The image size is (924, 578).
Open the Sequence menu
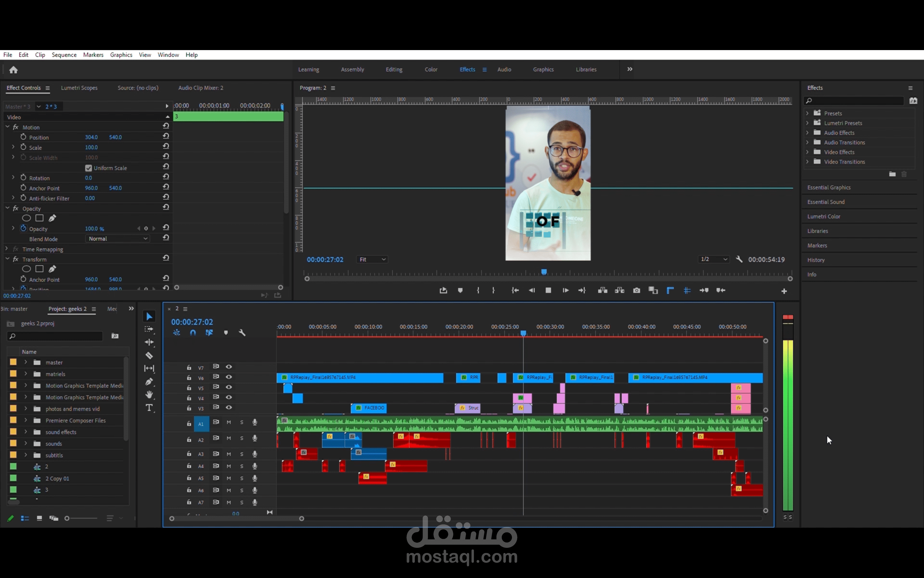pos(64,55)
